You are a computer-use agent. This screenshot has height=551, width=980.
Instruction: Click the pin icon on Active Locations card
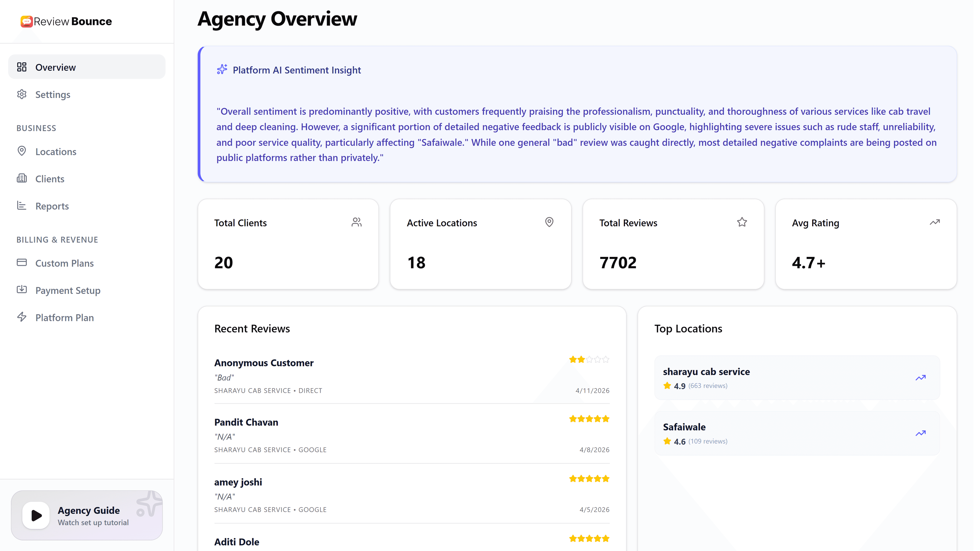549,222
